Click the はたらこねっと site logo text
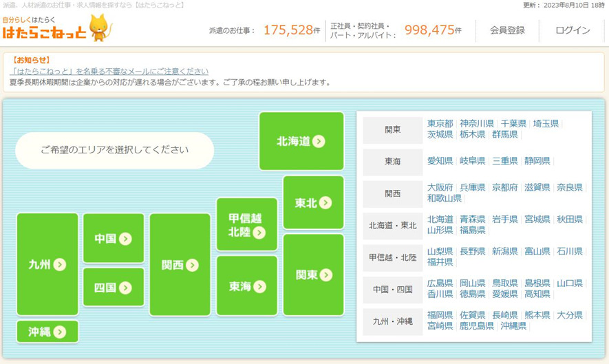This screenshot has width=609, height=364. coord(44,32)
